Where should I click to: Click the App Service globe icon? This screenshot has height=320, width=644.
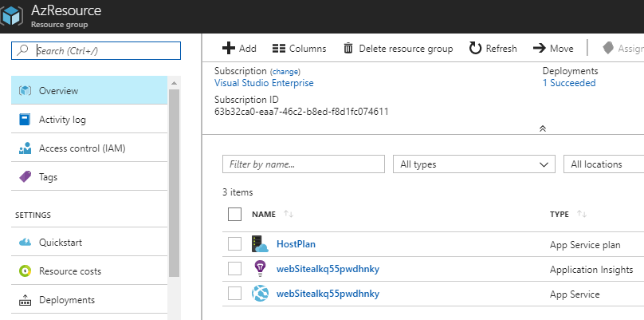(261, 294)
